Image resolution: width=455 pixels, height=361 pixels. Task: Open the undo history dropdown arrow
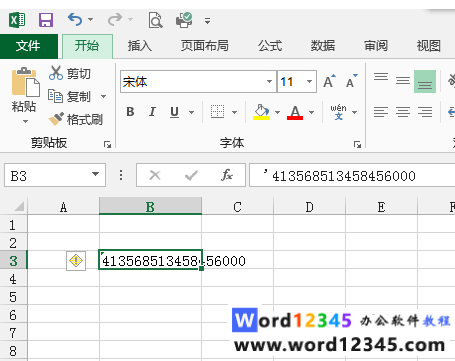point(90,20)
